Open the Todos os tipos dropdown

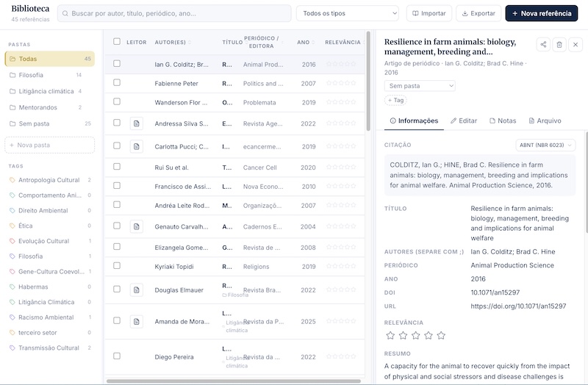click(347, 13)
